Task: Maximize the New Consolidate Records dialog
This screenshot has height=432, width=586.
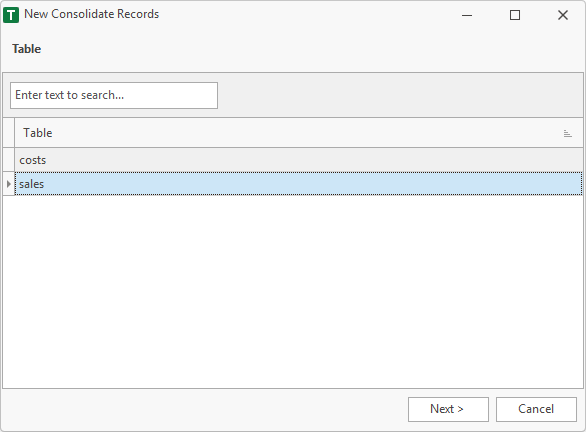Action: [515, 15]
